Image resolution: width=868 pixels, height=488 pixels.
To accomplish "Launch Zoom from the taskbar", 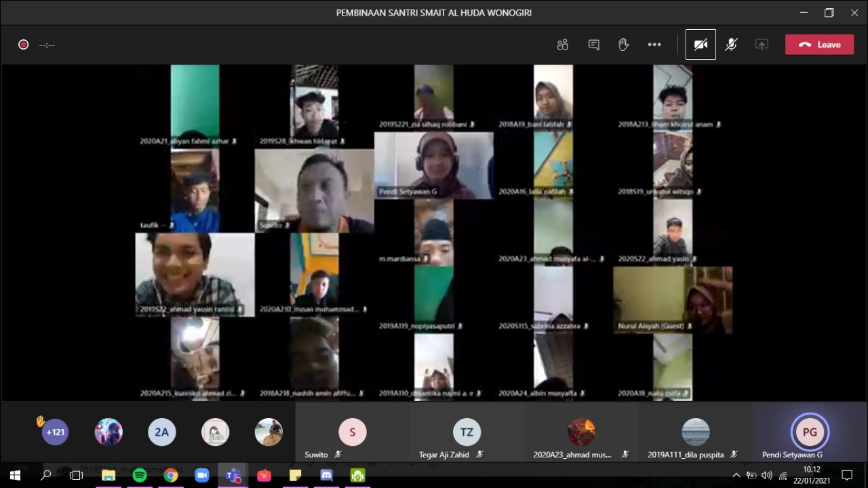I will 202,475.
